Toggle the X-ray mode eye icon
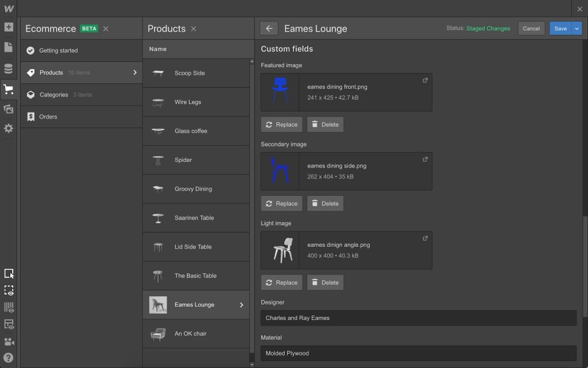 [x=9, y=324]
